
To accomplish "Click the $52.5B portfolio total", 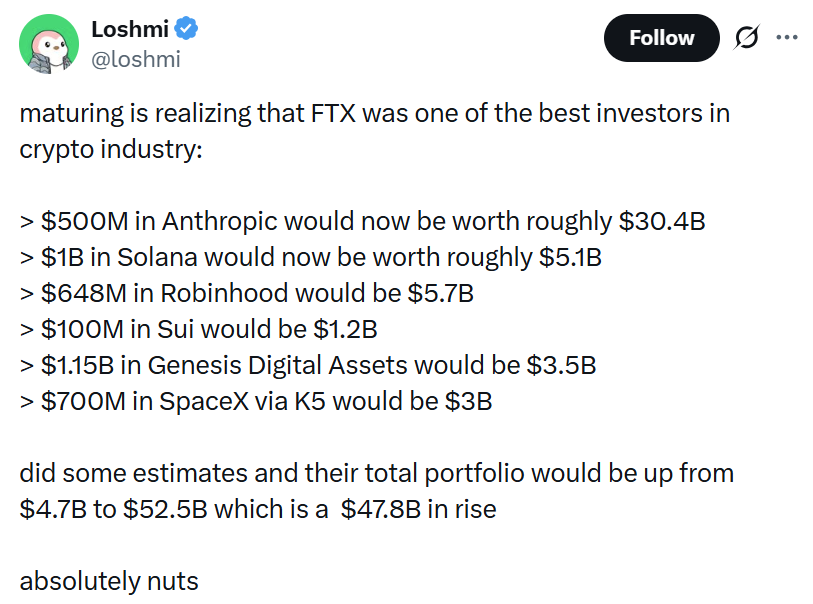I will [x=164, y=509].
